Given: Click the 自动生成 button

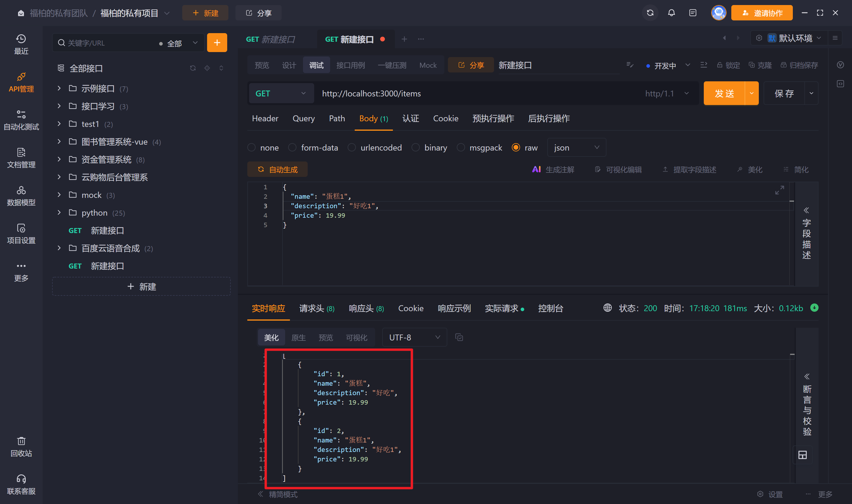Looking at the screenshot, I should coord(277,169).
